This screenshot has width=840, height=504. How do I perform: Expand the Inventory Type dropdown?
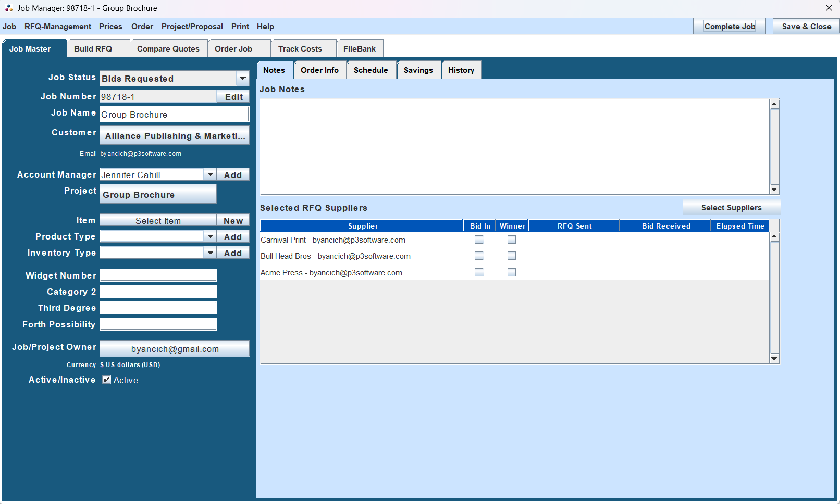point(210,252)
